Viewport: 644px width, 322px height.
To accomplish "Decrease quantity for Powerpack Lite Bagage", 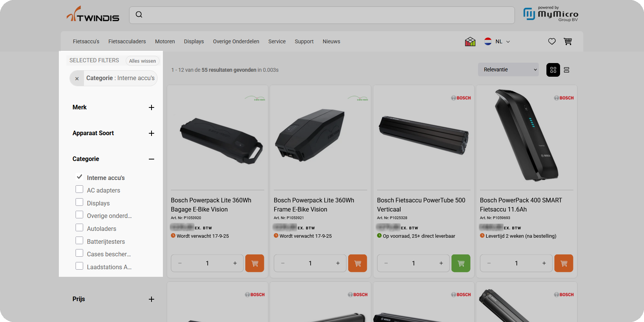I will click(180, 263).
